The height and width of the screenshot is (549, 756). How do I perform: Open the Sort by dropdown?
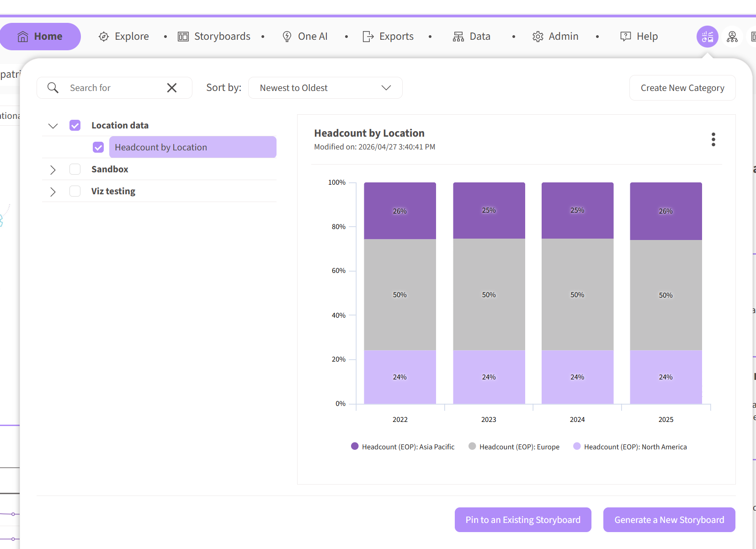pos(325,88)
